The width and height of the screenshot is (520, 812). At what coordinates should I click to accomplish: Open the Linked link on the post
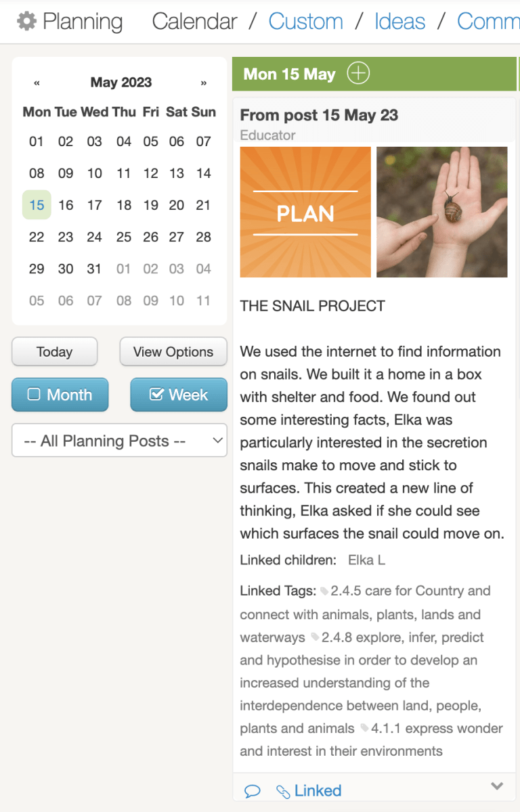click(x=317, y=790)
